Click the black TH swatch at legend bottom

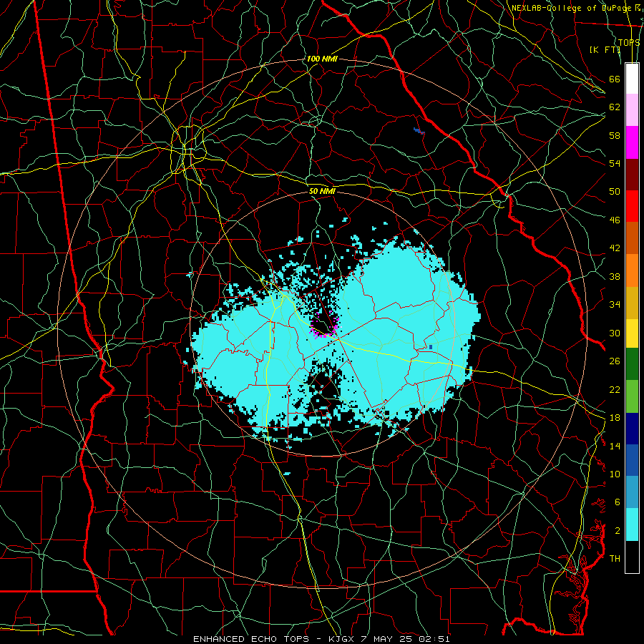pos(632,557)
